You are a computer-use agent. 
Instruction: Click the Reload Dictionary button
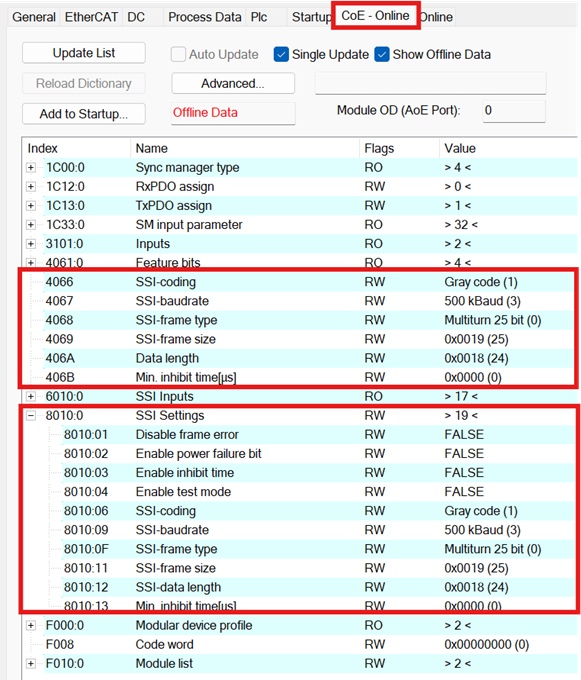pyautogui.click(x=84, y=83)
